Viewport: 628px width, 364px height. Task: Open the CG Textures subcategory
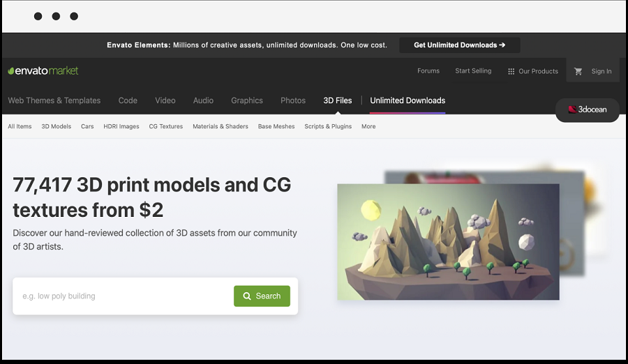tap(166, 126)
